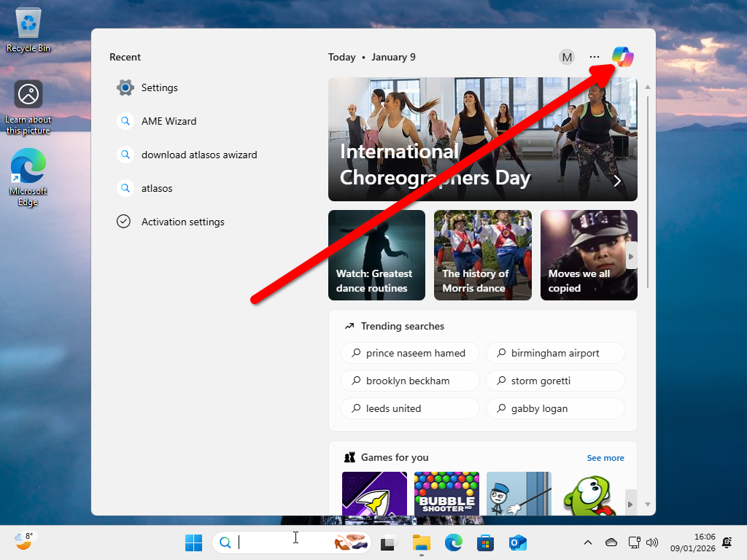
Task: Open the three-dot options menu
Action: pyautogui.click(x=595, y=57)
